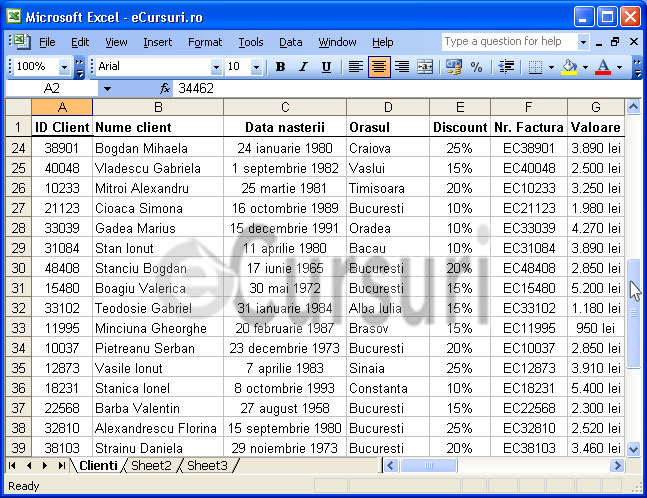Switch to Clienti sheet tab
The width and height of the screenshot is (647, 498).
[98, 465]
